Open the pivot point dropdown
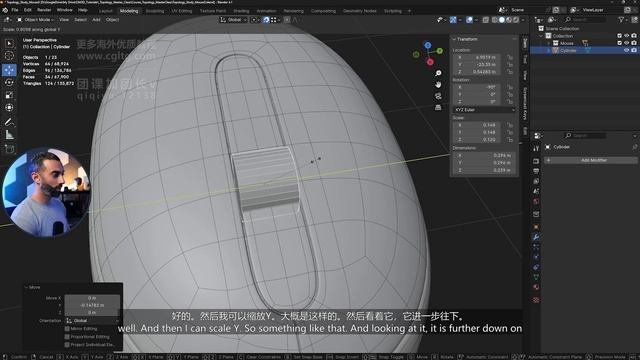Image resolution: width=640 pixels, height=360 pixels. tap(255, 20)
